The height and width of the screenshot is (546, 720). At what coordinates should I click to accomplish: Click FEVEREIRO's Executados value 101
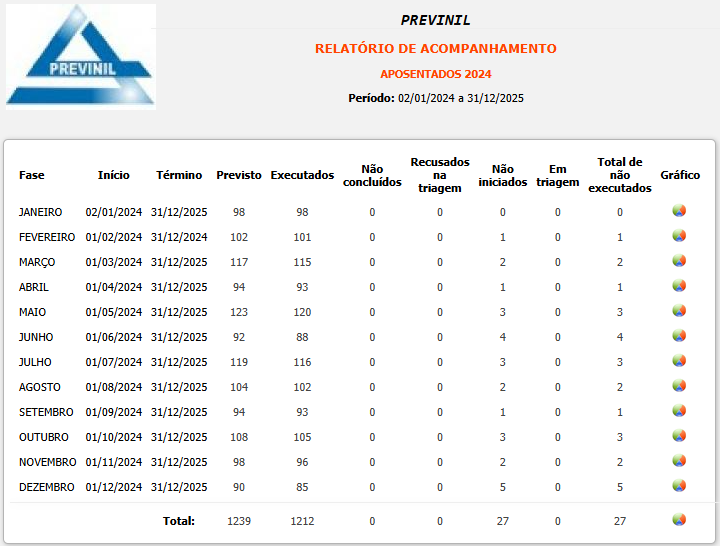302,237
